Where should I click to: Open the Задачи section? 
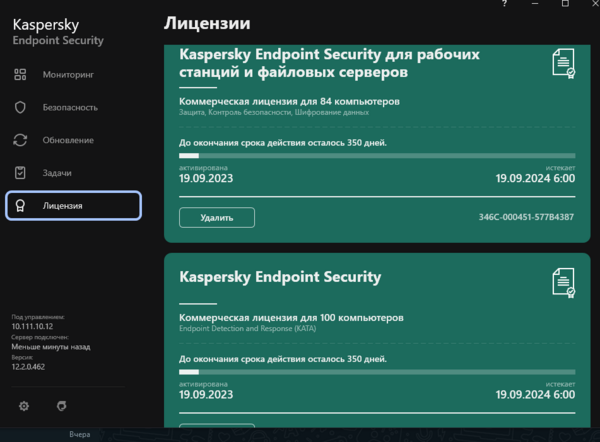pyautogui.click(x=56, y=173)
